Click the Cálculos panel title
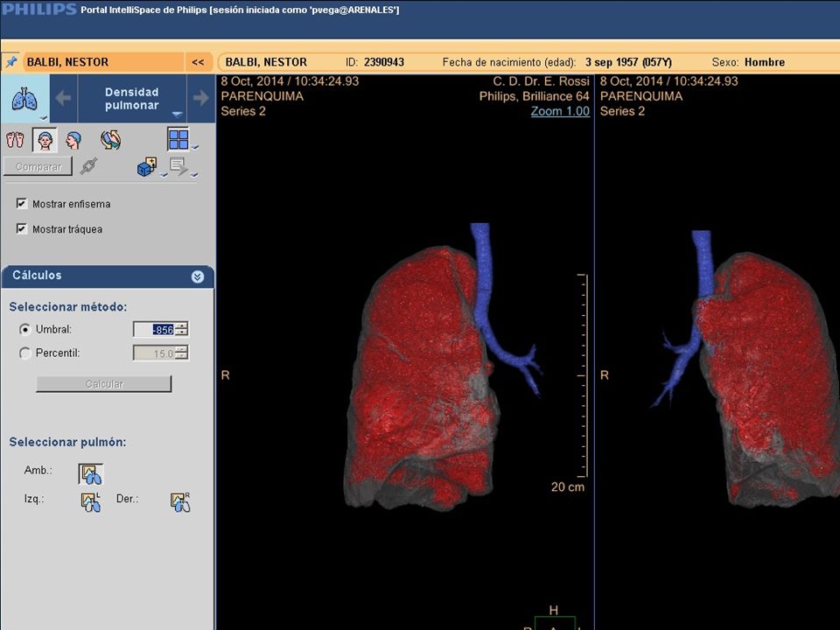The height and width of the screenshot is (630, 840). tap(37, 276)
